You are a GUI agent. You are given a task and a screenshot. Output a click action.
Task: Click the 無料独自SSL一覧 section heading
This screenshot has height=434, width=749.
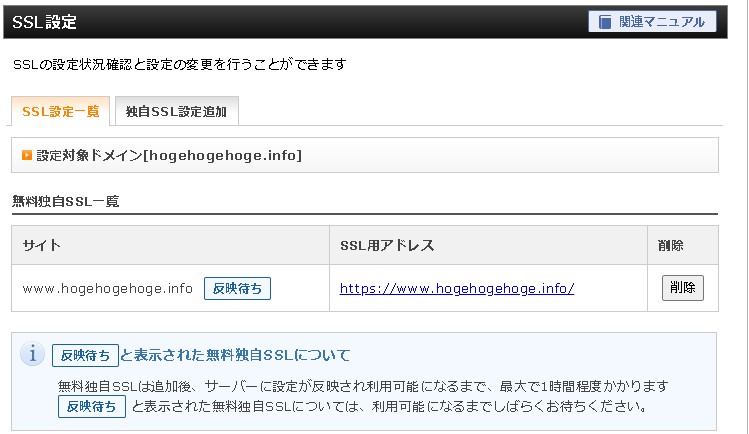66,201
